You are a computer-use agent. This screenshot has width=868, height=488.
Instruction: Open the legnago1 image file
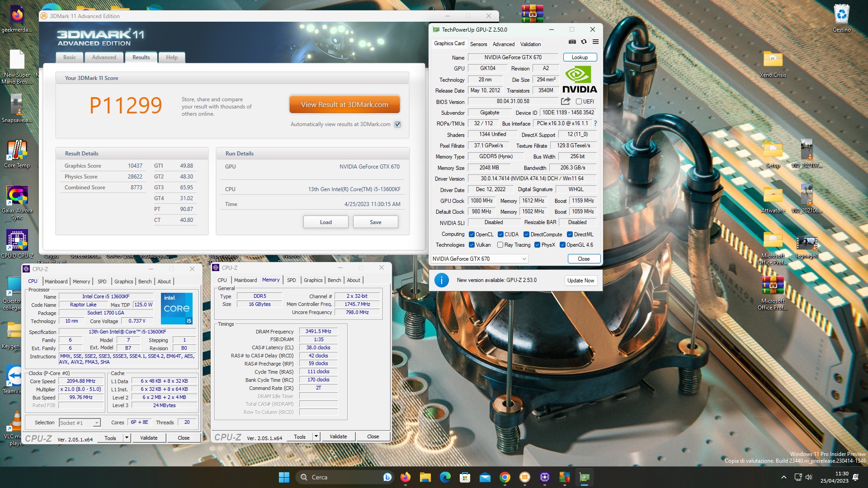(x=807, y=247)
